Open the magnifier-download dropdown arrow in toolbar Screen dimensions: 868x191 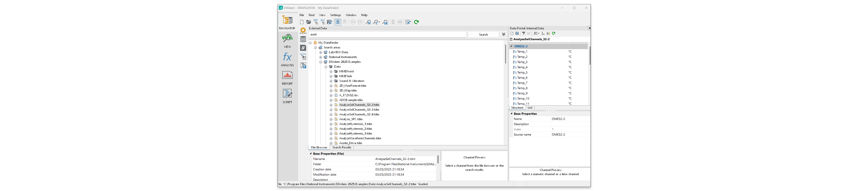point(380,22)
